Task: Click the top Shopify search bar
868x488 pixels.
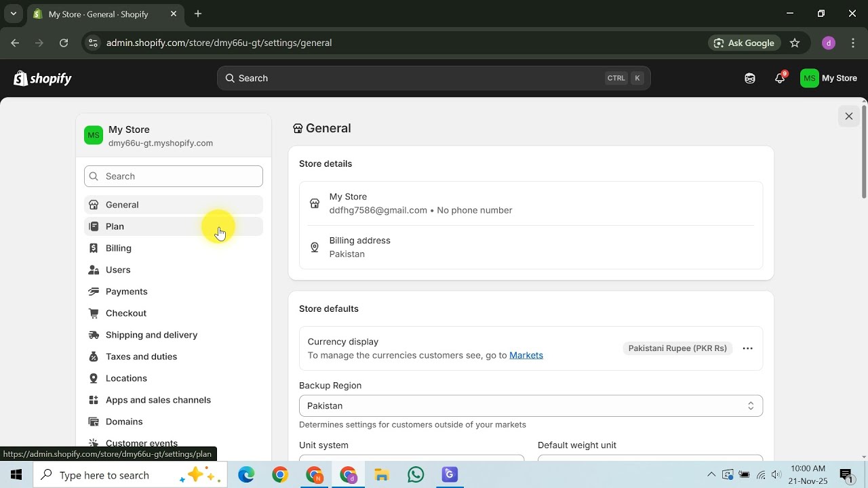Action: [434, 79]
